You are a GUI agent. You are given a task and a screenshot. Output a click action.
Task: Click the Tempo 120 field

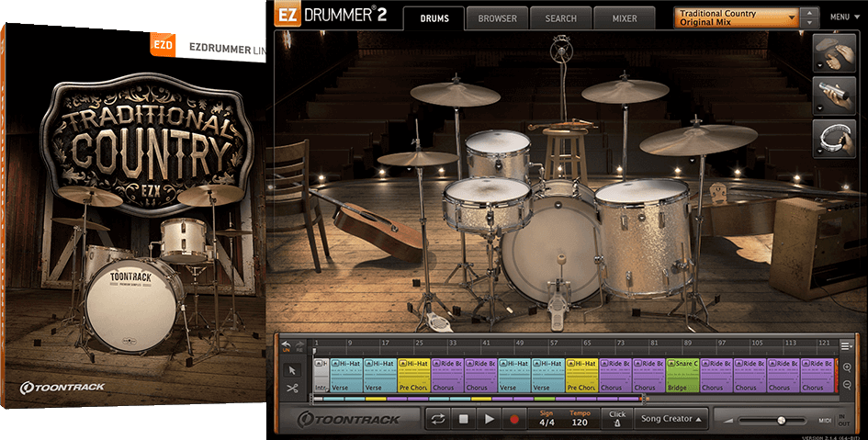pyautogui.click(x=580, y=419)
